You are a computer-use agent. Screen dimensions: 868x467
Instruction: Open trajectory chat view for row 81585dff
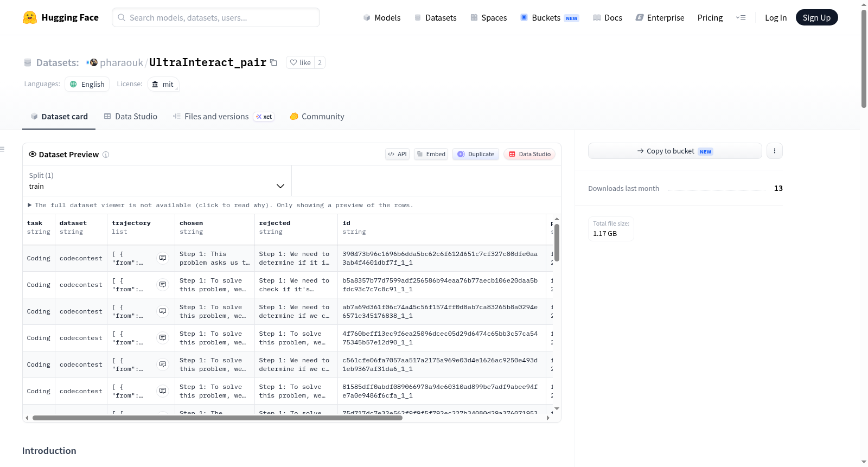pos(163,391)
